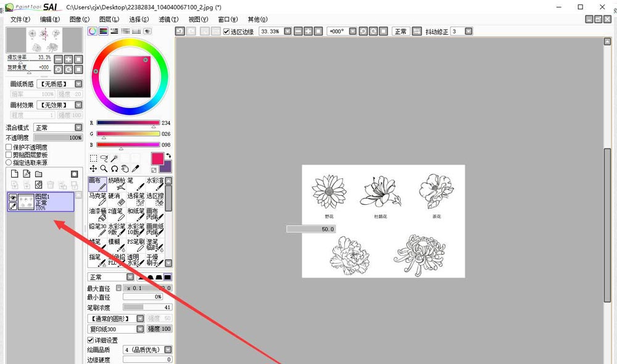
Task: Select the magnifier zoom tool
Action: pyautogui.click(x=104, y=169)
